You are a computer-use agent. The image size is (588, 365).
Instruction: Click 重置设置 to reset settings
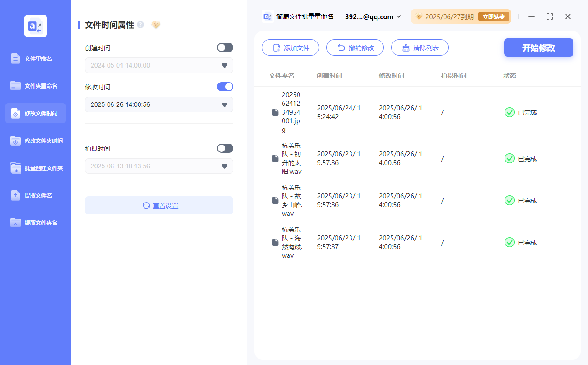(x=159, y=205)
